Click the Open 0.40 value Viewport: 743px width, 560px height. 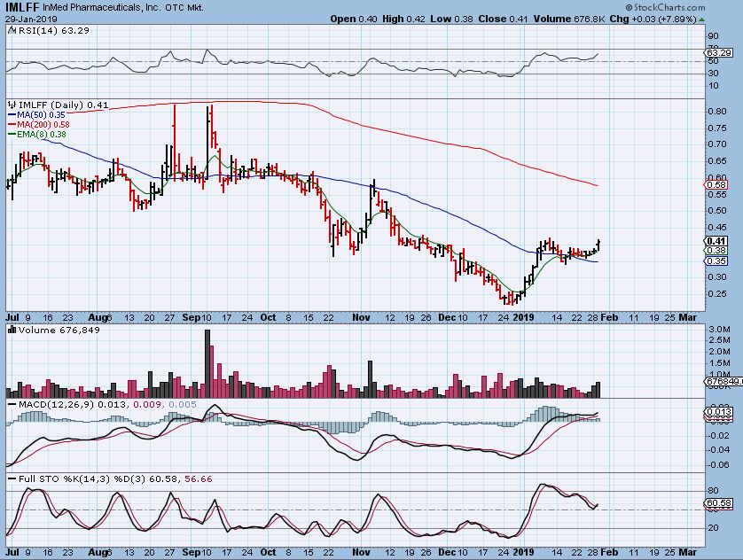[x=354, y=19]
